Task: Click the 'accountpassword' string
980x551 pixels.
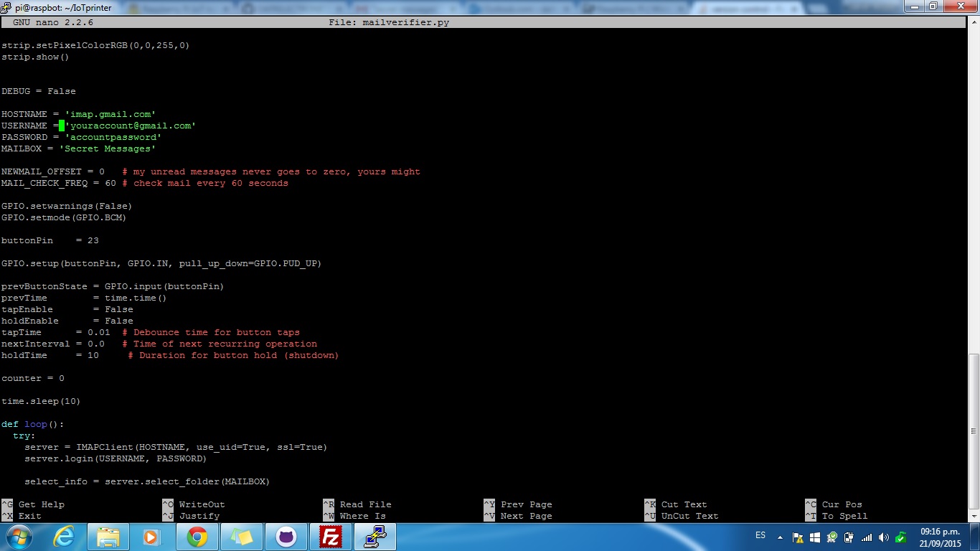Action: (113, 137)
